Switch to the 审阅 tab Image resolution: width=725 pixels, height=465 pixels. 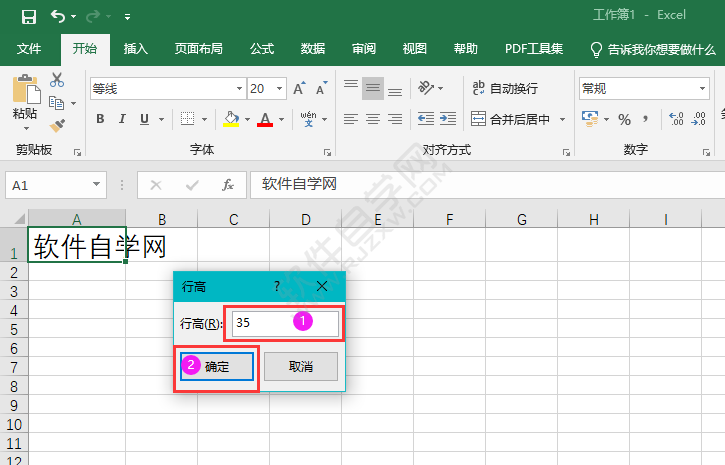[364, 49]
